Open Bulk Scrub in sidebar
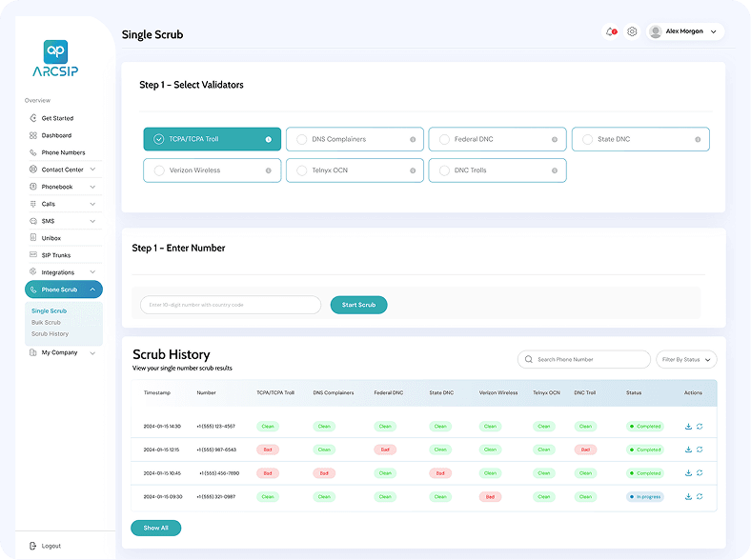 click(x=46, y=323)
